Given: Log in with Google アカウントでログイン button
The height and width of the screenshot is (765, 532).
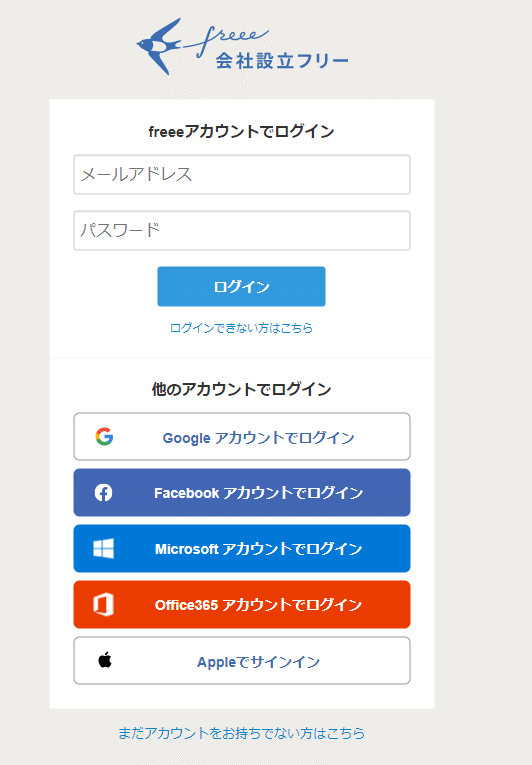Looking at the screenshot, I should tap(242, 437).
